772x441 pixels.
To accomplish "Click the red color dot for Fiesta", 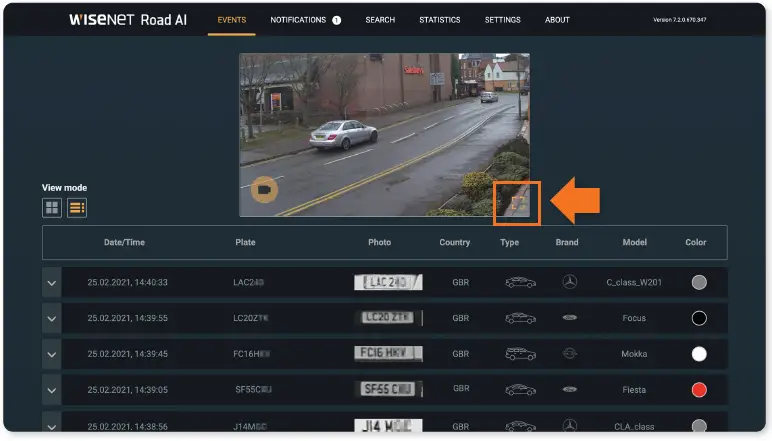I will (699, 390).
